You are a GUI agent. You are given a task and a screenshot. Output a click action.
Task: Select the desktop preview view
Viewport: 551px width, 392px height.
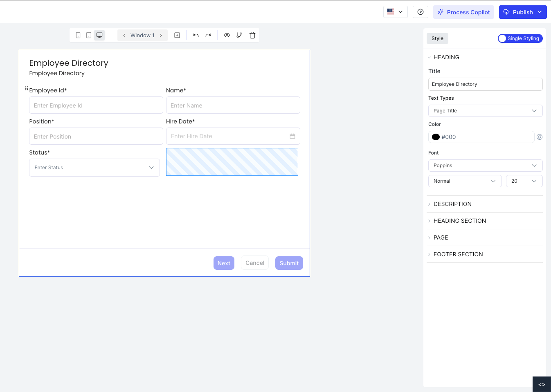(x=99, y=35)
